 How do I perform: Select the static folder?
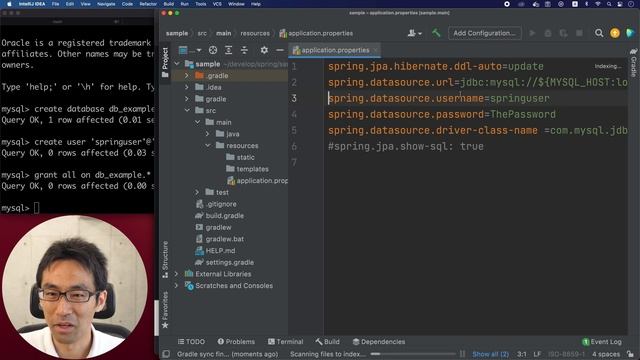tap(240, 157)
